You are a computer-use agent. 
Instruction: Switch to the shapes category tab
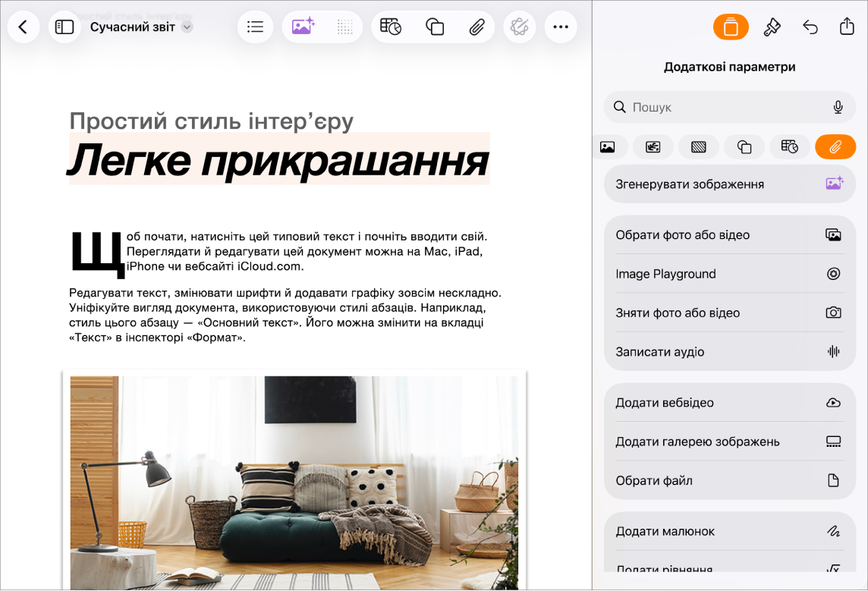click(x=744, y=146)
